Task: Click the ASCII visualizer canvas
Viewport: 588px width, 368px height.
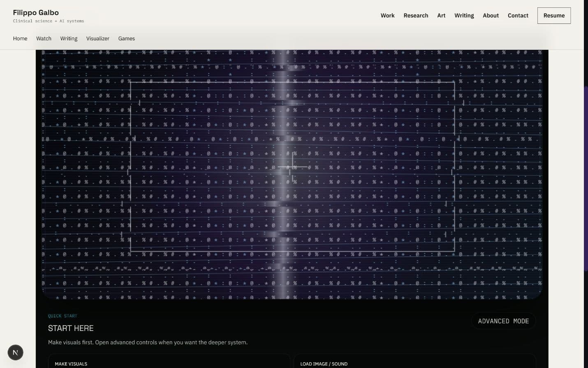Action: point(292,174)
